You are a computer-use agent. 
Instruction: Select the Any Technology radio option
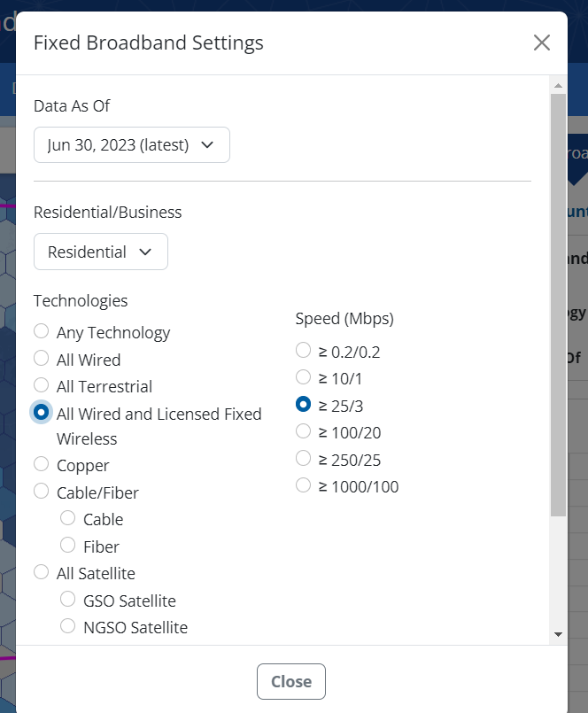[x=41, y=332]
